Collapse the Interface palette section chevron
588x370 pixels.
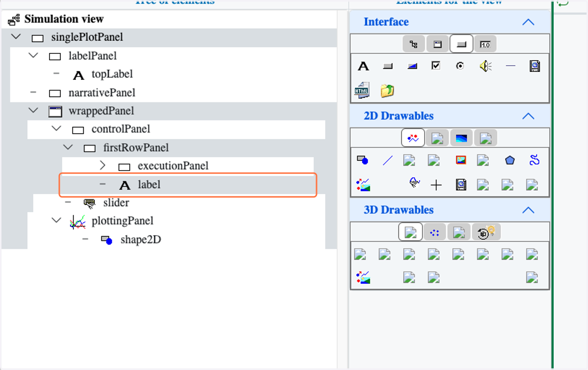pyautogui.click(x=528, y=22)
